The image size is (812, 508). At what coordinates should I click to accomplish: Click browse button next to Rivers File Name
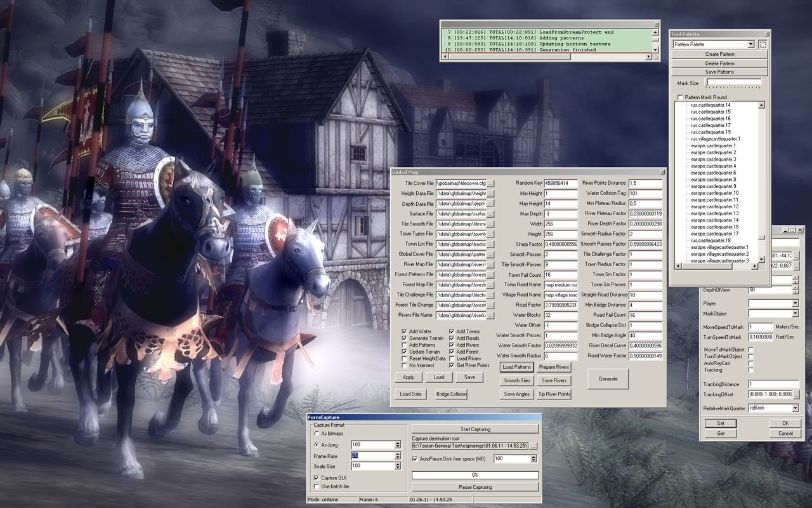pyautogui.click(x=490, y=316)
